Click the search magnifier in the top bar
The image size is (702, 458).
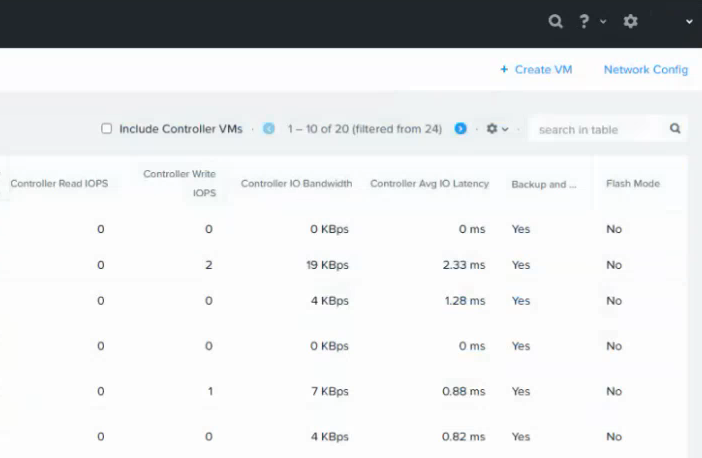click(555, 20)
